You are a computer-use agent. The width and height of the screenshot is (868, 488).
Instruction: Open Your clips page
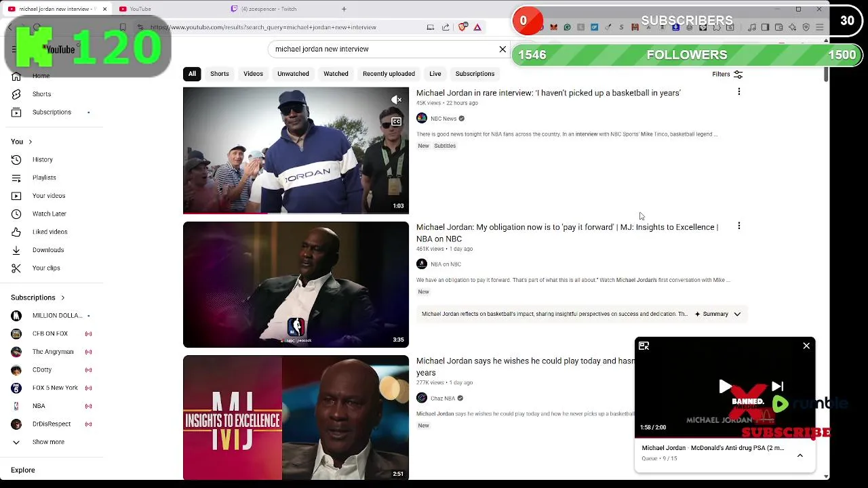click(x=46, y=268)
